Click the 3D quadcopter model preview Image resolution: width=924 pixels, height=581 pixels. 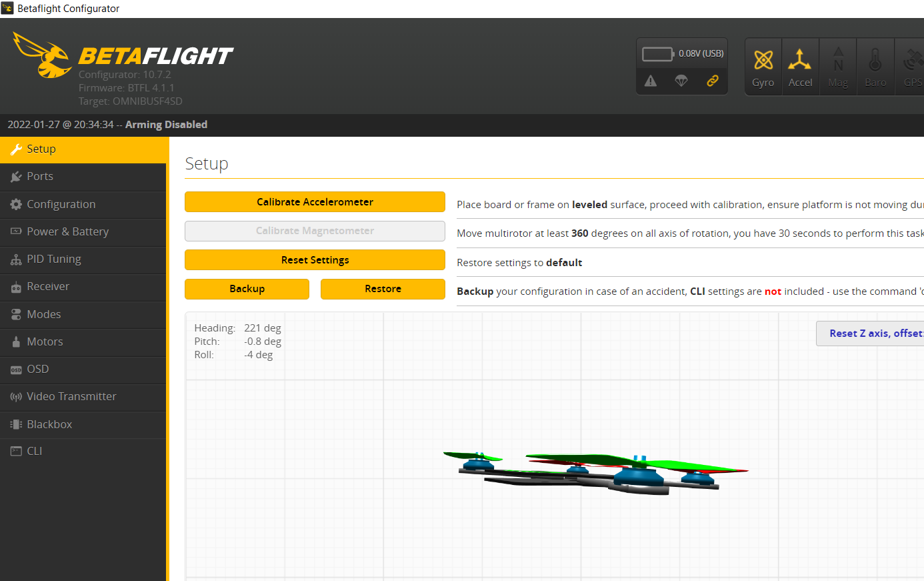[x=595, y=472]
